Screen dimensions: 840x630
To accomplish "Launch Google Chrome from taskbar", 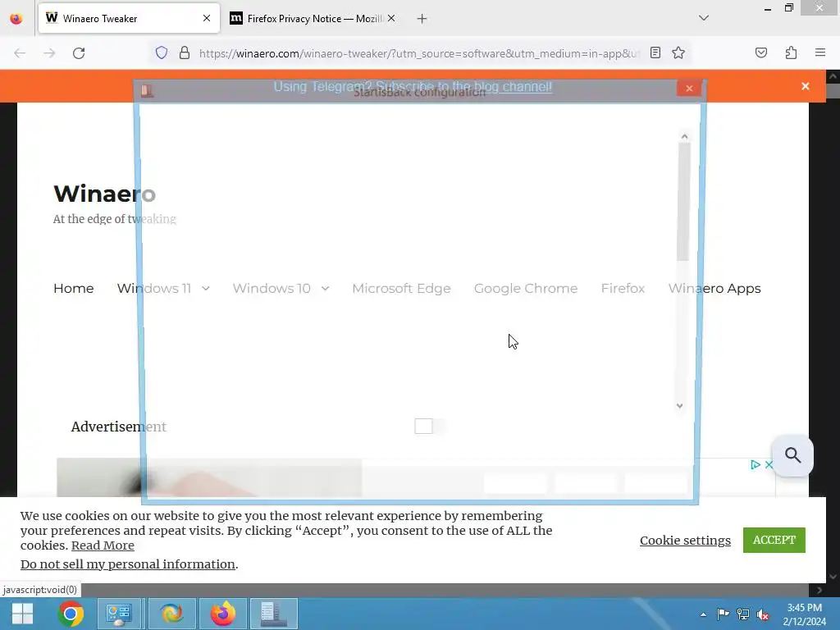I will click(71, 614).
